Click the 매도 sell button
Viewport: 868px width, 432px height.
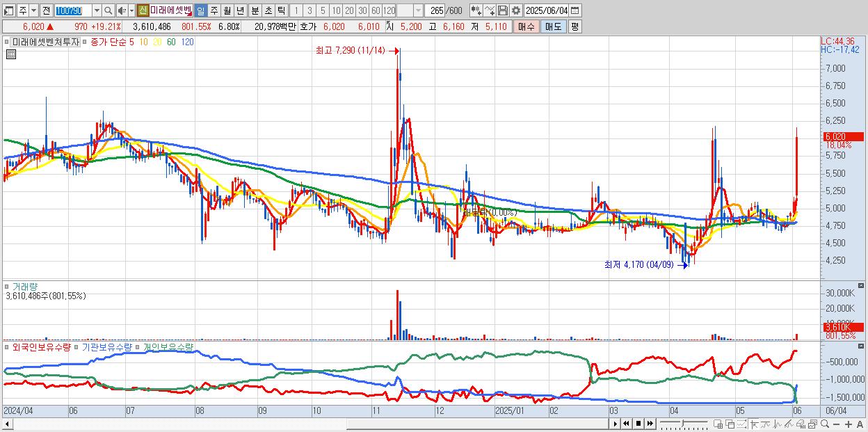(x=553, y=26)
